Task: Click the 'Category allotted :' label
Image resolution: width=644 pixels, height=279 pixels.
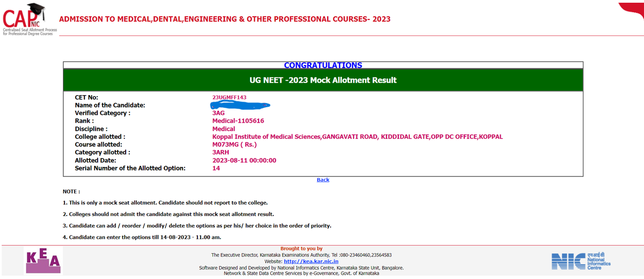Action: pyautogui.click(x=103, y=153)
